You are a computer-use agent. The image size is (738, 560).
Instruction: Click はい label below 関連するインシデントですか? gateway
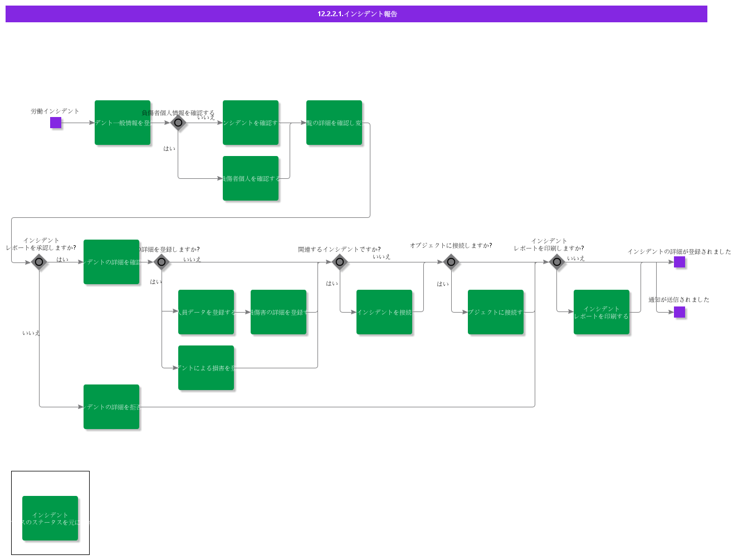pos(332,284)
